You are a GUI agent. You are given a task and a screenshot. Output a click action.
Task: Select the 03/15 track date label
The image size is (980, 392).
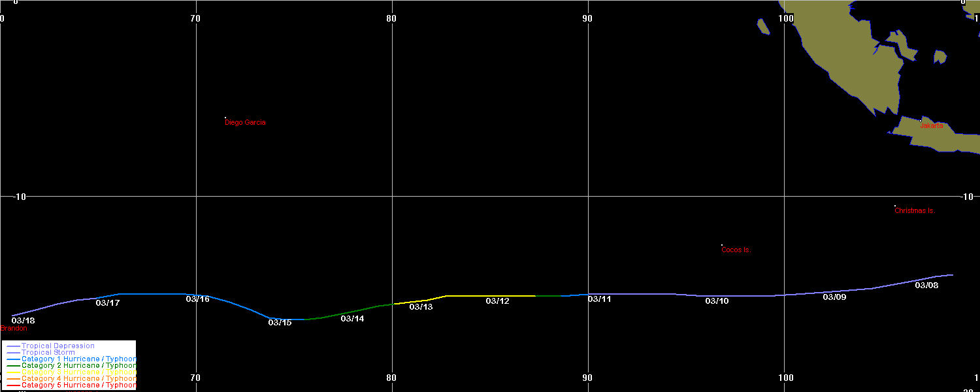coord(280,323)
